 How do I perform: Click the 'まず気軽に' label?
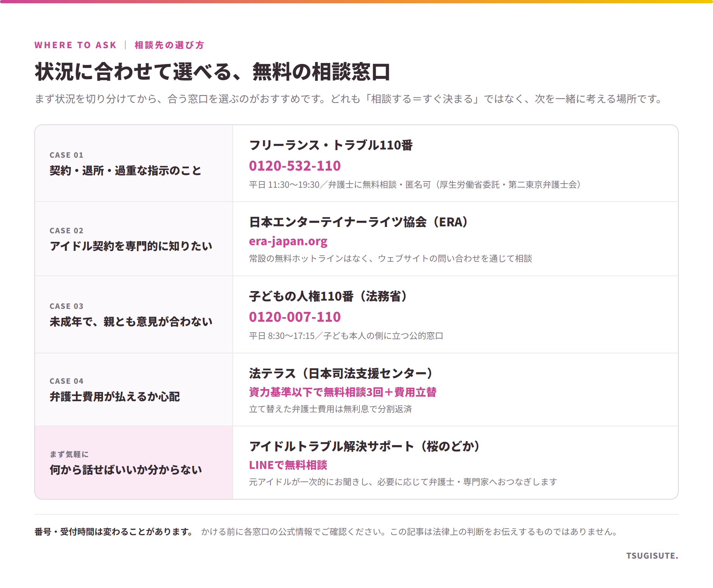pos(69,454)
